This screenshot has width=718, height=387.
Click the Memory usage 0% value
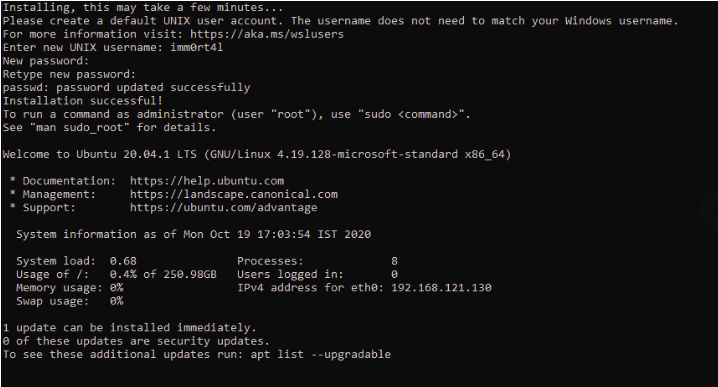(116, 288)
